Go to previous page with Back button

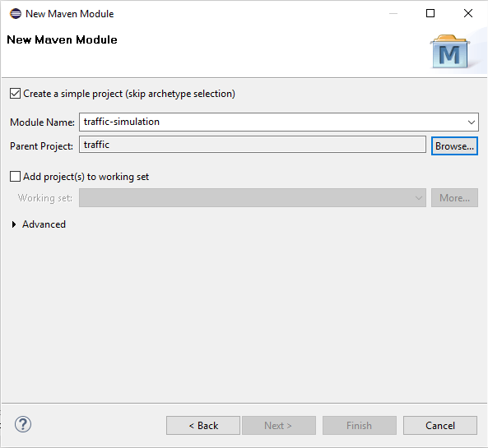point(203,425)
